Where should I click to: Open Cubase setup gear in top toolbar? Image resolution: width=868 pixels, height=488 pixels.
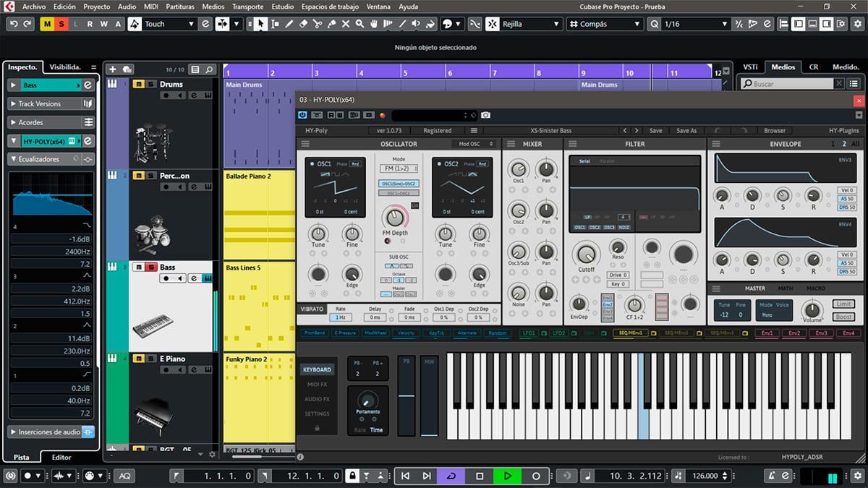[857, 24]
